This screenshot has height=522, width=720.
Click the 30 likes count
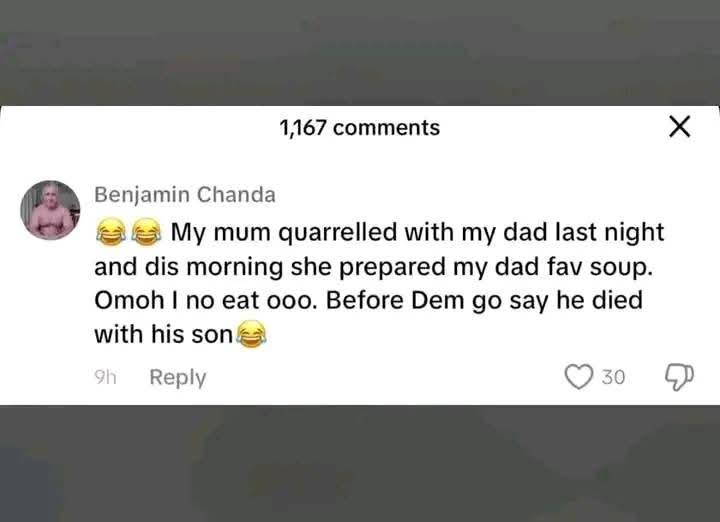click(x=613, y=377)
